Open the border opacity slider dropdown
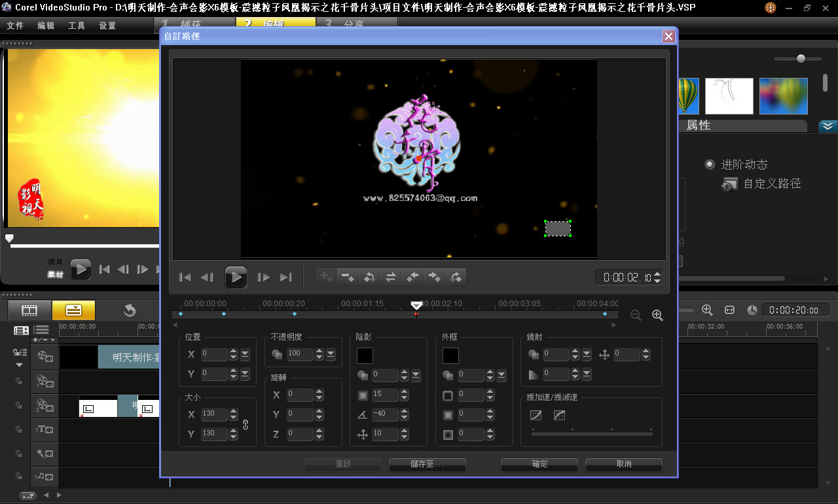 pos(501,376)
